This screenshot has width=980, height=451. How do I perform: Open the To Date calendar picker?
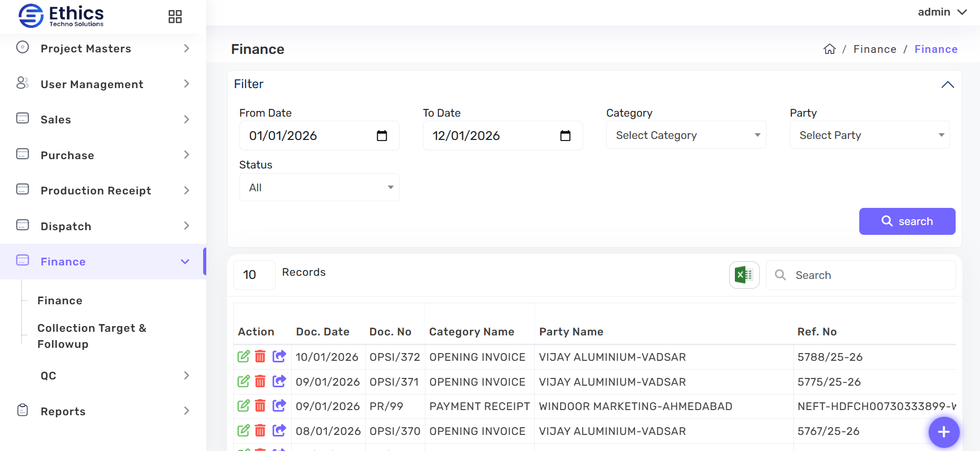565,136
